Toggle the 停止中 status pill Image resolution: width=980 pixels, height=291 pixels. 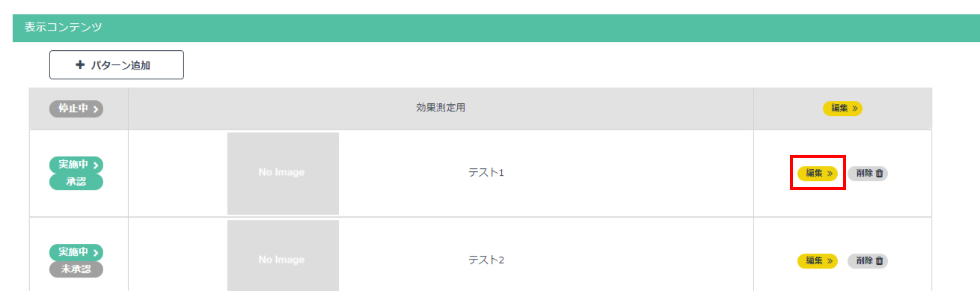tap(76, 108)
